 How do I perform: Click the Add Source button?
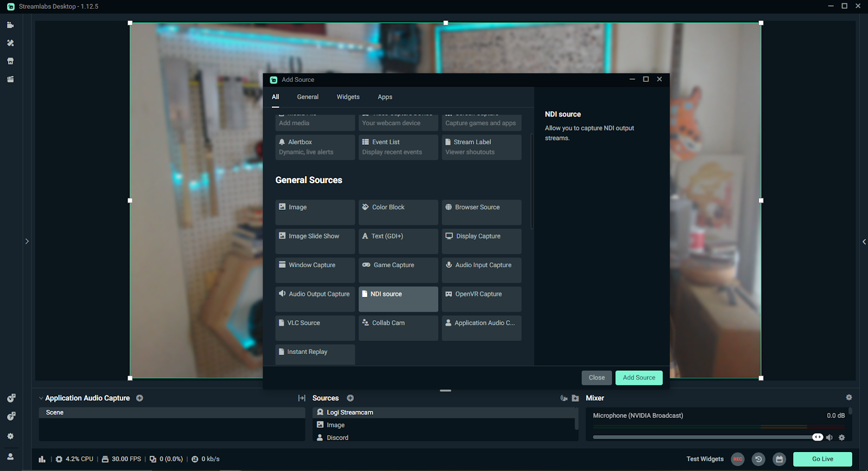639,378
